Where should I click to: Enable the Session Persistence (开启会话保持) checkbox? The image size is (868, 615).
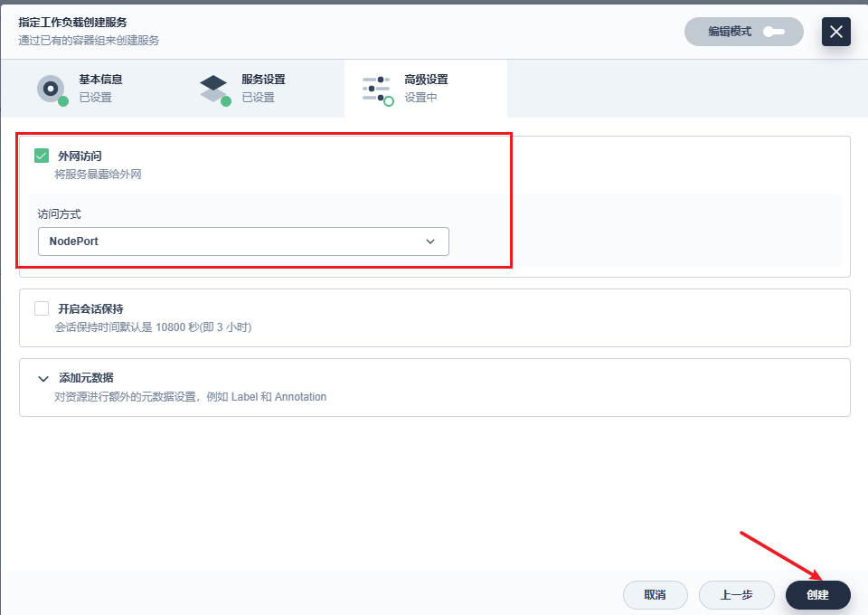point(42,308)
